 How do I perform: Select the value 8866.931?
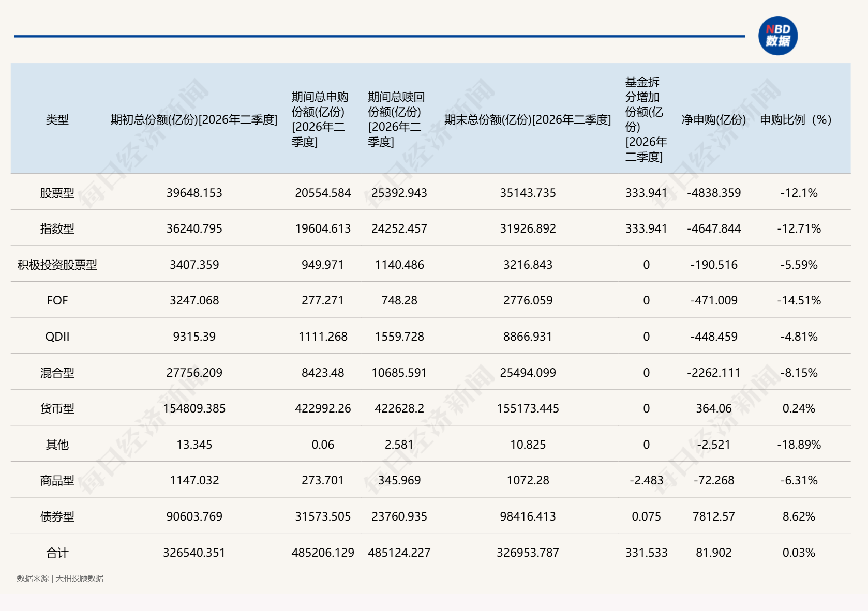(x=528, y=337)
